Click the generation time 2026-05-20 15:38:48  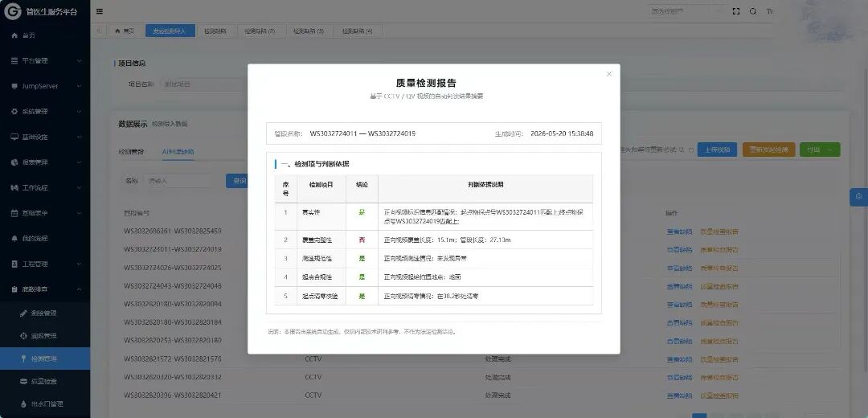(562, 133)
